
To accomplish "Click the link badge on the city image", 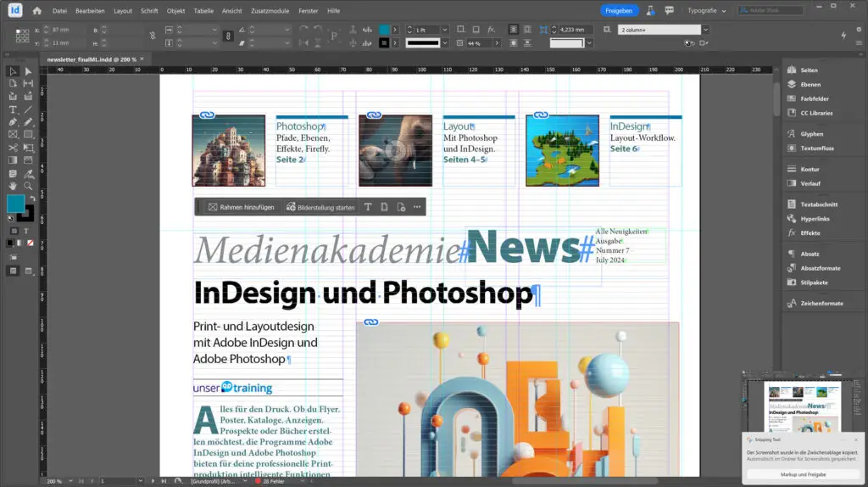I will pos(207,115).
